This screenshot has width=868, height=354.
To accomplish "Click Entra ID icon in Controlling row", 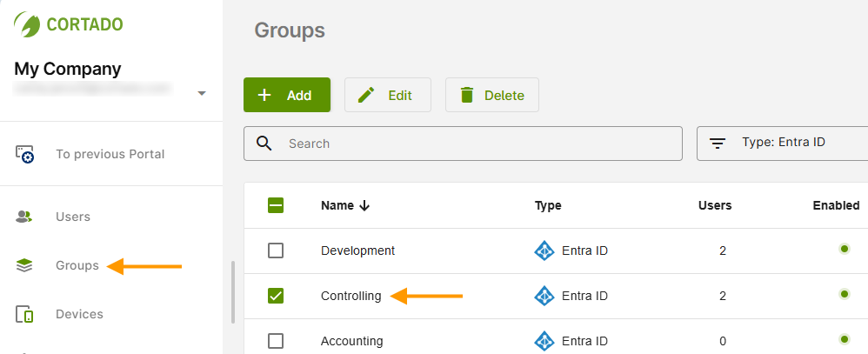I will click(x=544, y=296).
